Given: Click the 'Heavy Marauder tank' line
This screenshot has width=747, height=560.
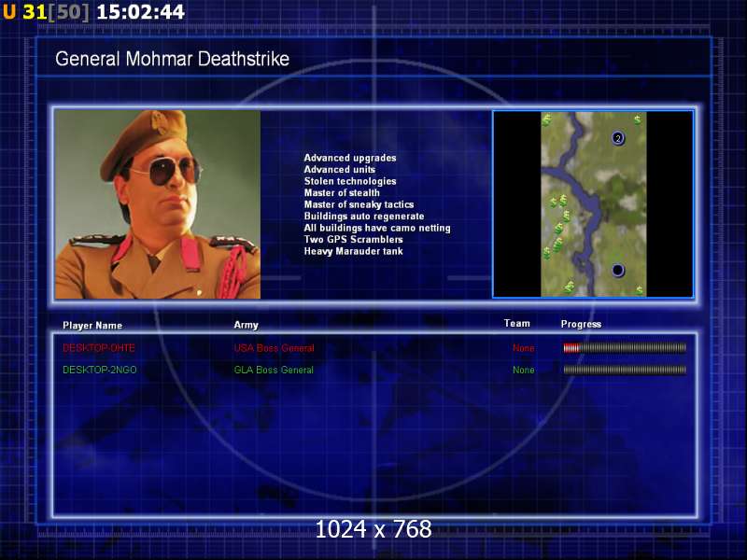Looking at the screenshot, I should pyautogui.click(x=354, y=251).
